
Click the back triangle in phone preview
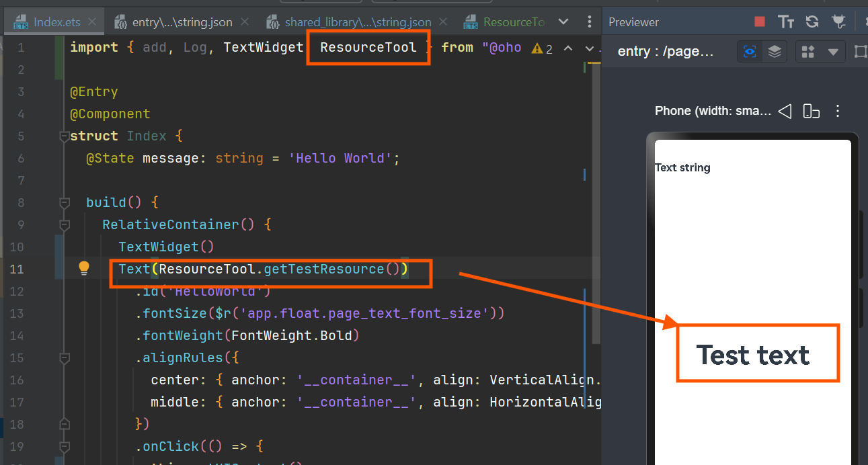tap(784, 111)
